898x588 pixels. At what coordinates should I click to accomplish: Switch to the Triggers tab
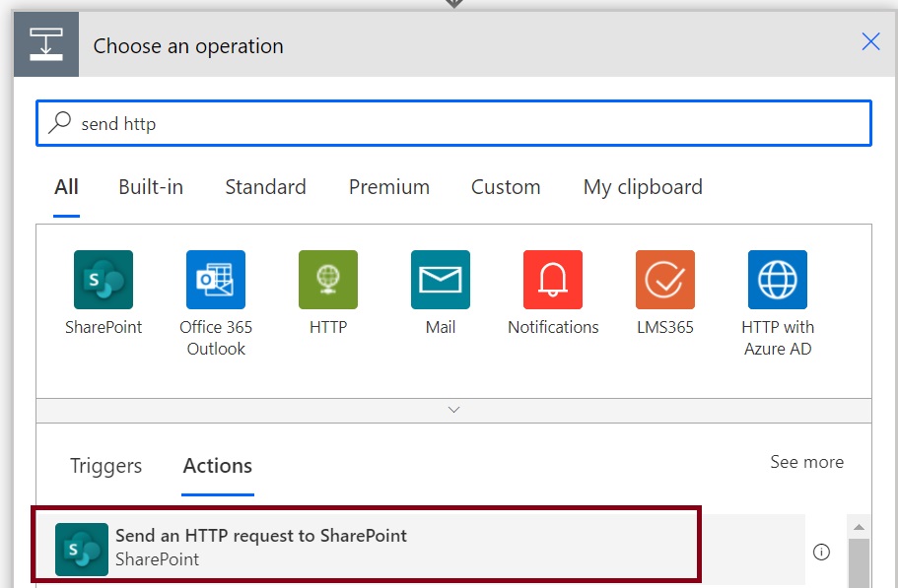(x=105, y=466)
